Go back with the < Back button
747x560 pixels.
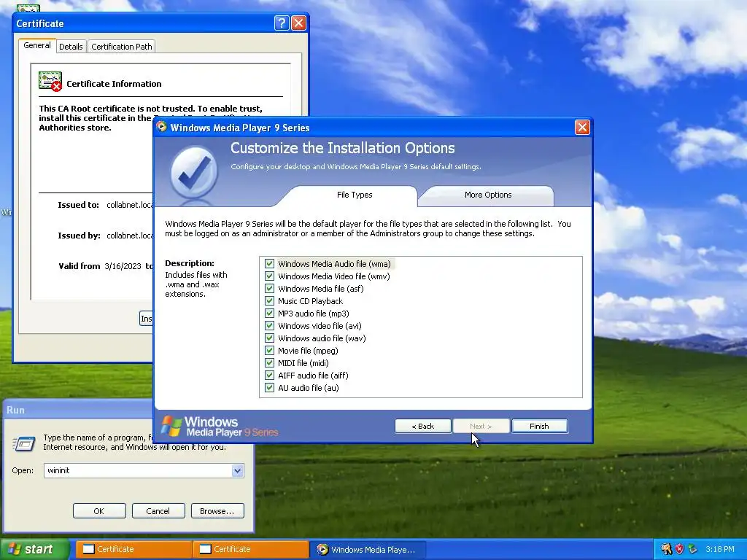click(423, 426)
